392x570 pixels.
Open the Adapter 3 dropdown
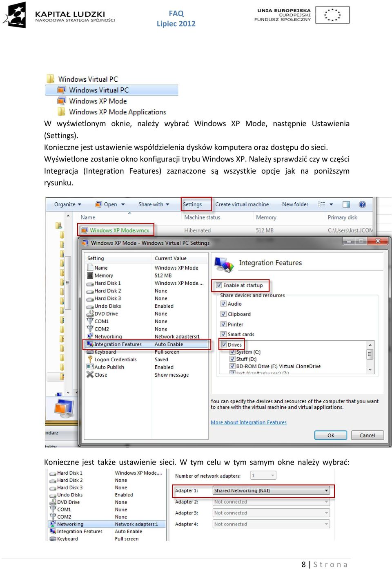[x=271, y=513]
